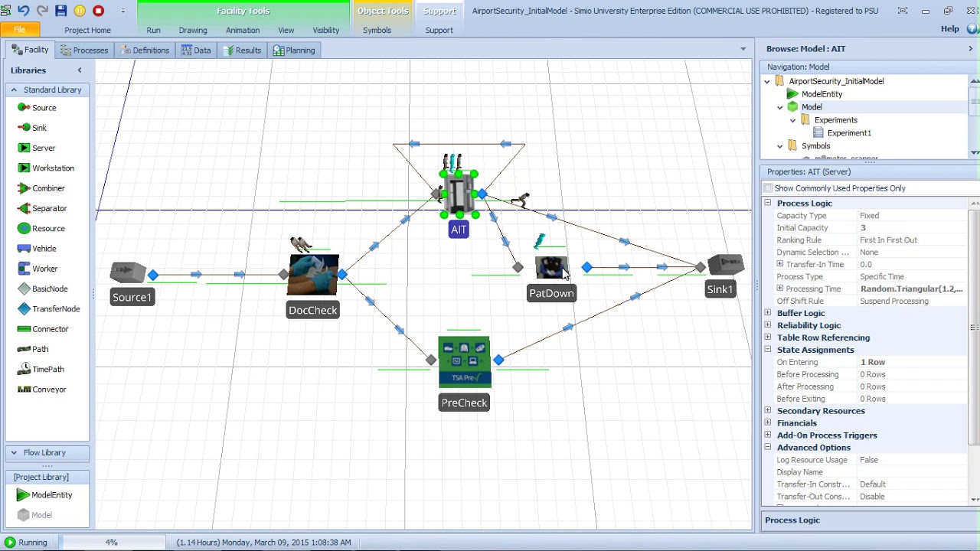Screen dimensions: 980x551
Task: Open the Run ribbon tab
Action: pyautogui.click(x=153, y=30)
